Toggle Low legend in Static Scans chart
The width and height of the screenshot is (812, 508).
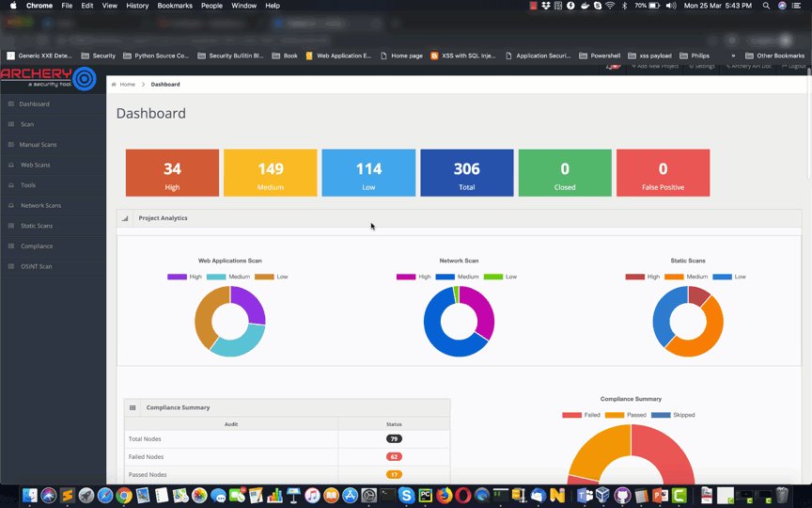729,277
